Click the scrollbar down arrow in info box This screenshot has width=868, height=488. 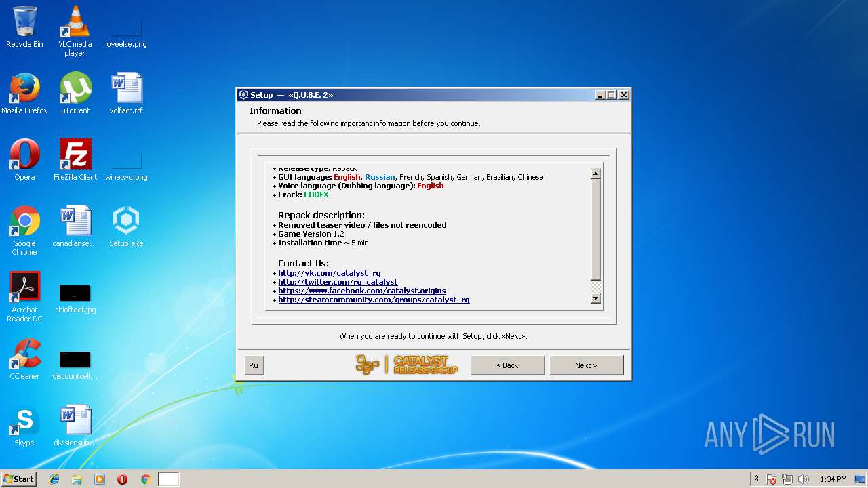[x=596, y=298]
